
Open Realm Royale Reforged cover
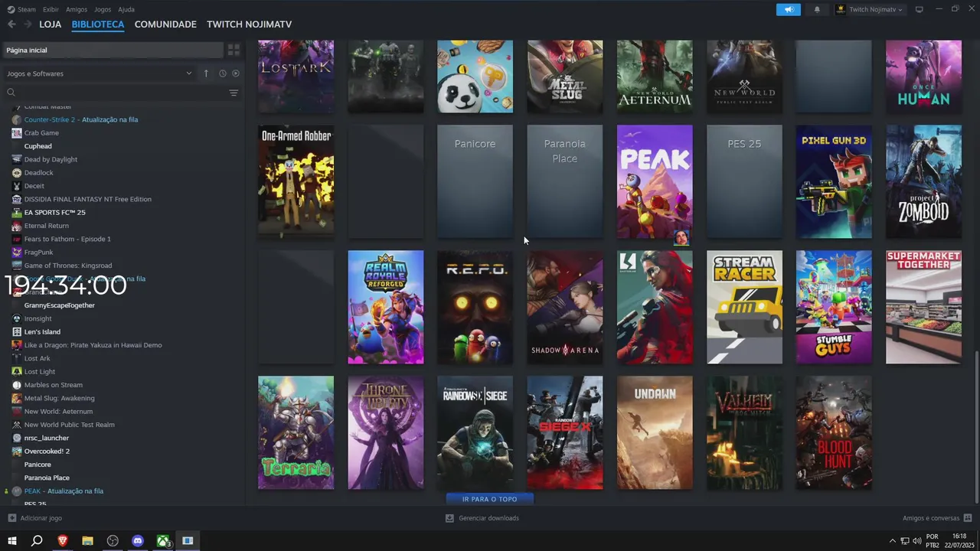(385, 307)
